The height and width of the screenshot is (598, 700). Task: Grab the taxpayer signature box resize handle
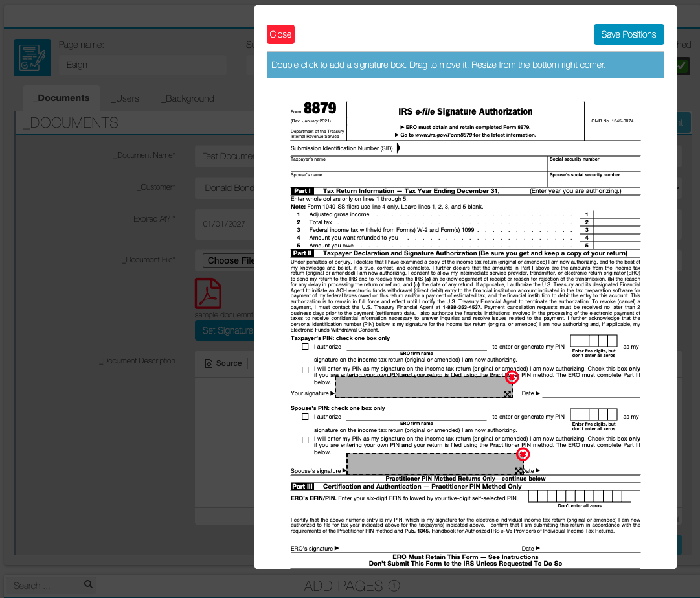[508, 394]
